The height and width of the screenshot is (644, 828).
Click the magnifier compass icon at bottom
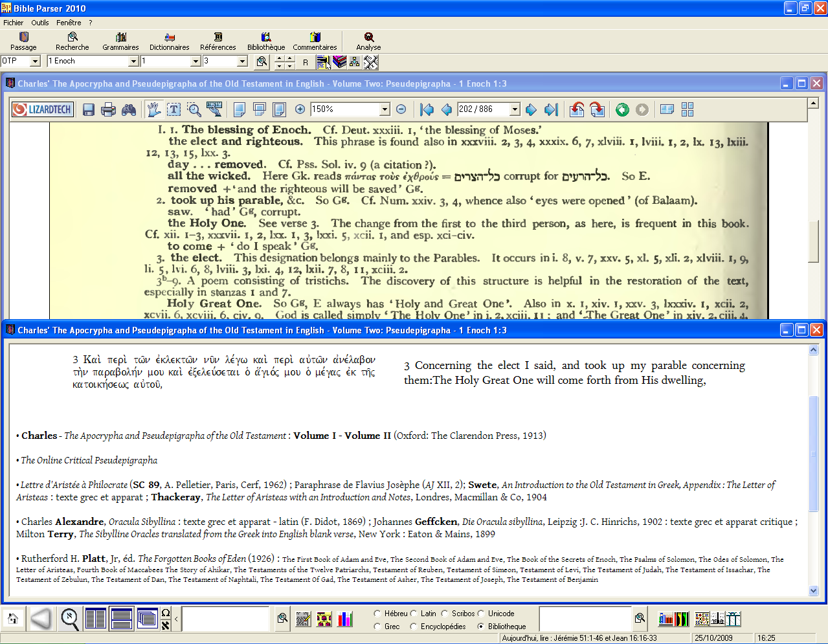[x=70, y=619]
